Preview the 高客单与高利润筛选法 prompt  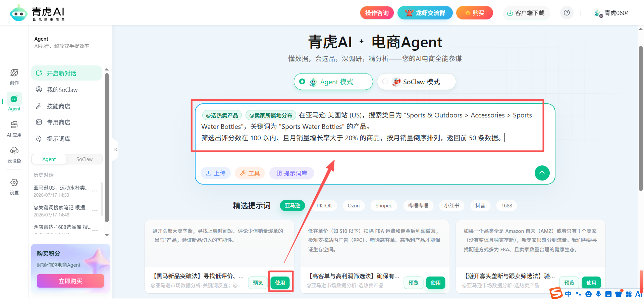(x=414, y=283)
